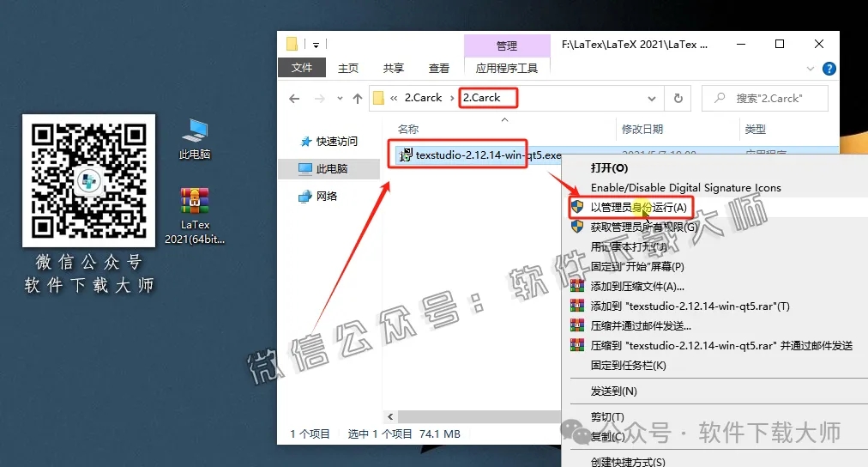
Task: Open the quick access toolbar customize arrow
Action: point(316,45)
